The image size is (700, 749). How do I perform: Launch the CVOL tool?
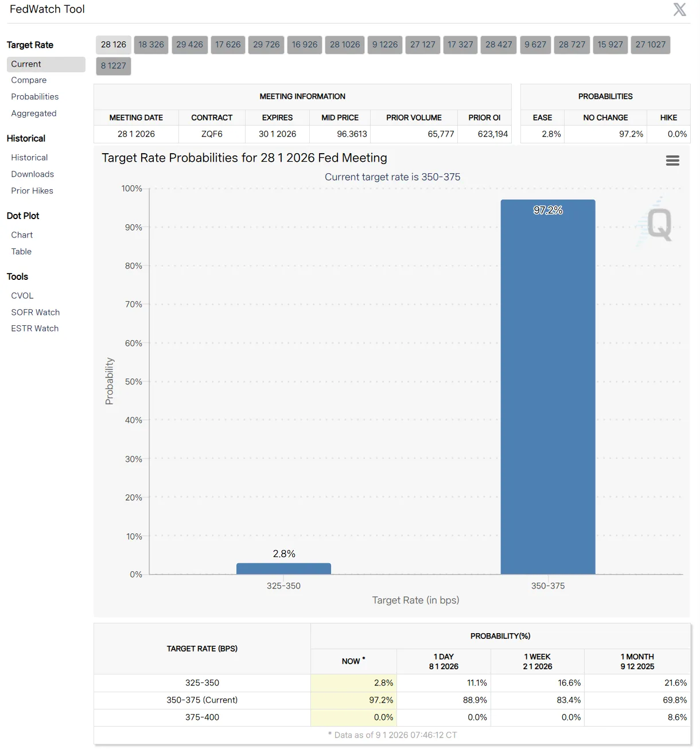point(22,296)
